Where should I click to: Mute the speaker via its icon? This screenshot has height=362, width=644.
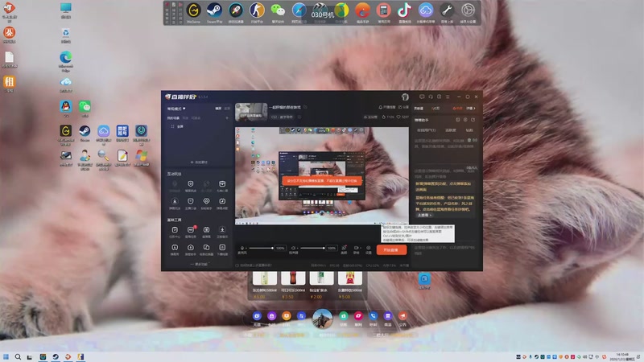293,248
